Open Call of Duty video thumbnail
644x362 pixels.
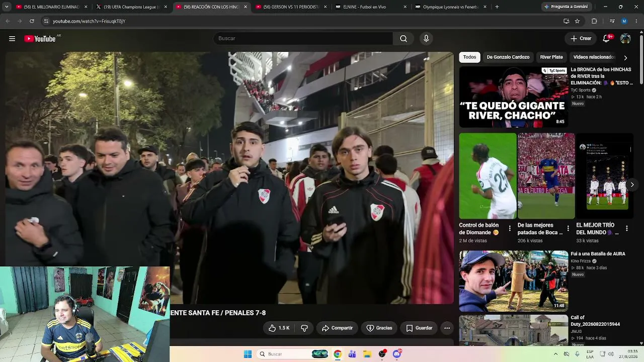tap(513, 330)
